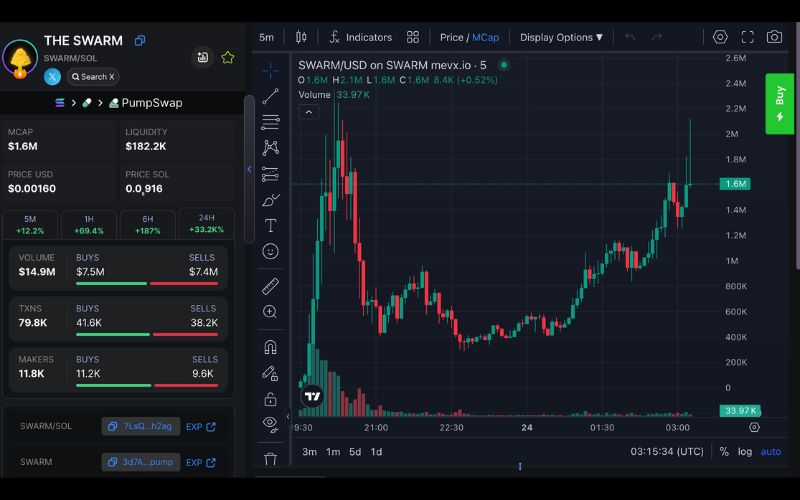The width and height of the screenshot is (800, 500).
Task: Remove drawings with trash icon
Action: click(270, 458)
